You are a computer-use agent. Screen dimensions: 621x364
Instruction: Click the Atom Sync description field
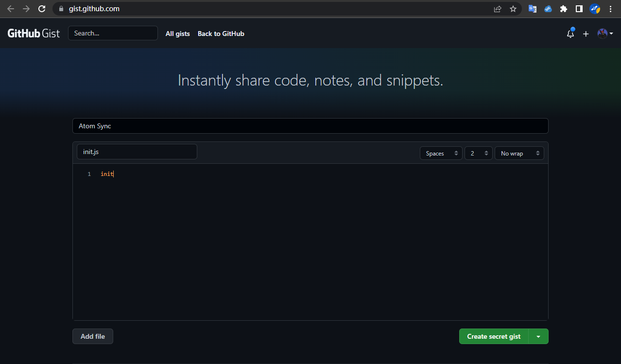tap(310, 126)
